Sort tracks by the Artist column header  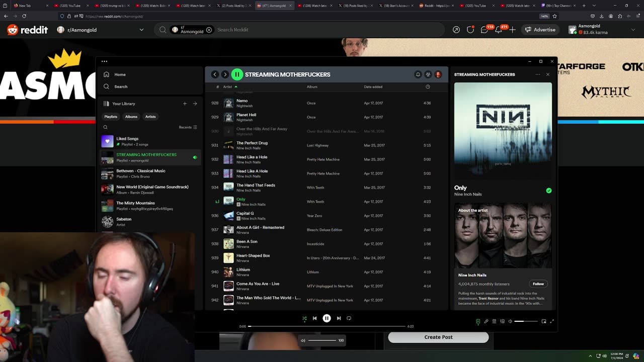point(230,86)
